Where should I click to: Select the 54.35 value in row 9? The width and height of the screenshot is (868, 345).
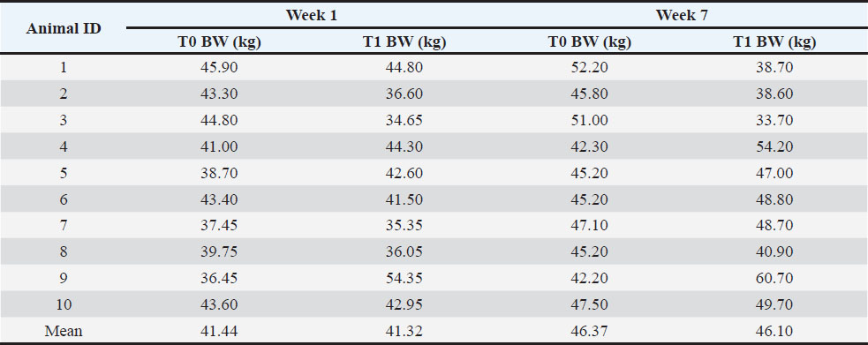tap(404, 278)
